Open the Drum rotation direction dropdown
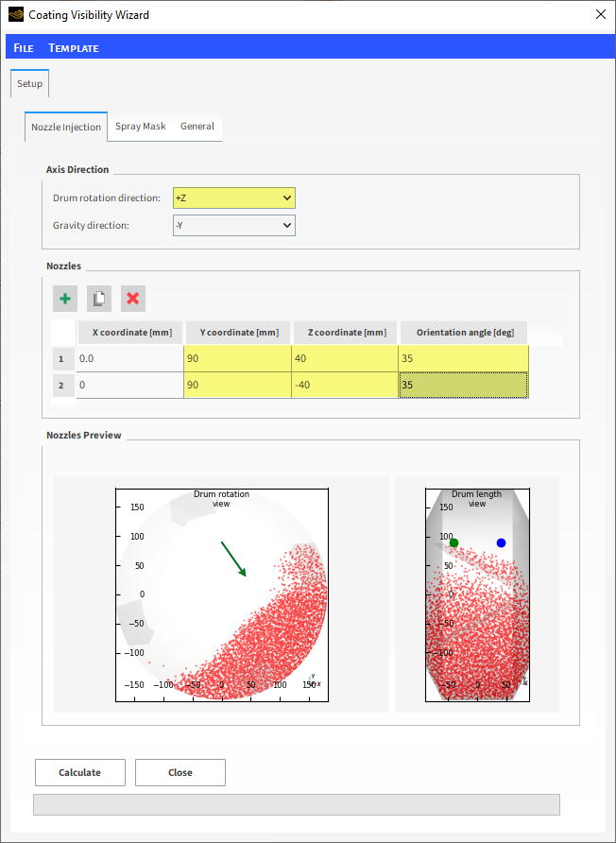Screen dimensions: 616x843 coord(234,198)
